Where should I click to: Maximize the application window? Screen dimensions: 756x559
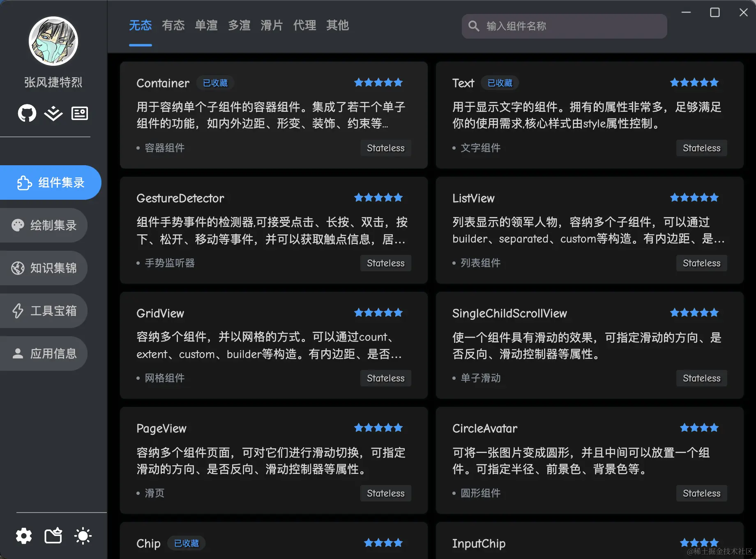(x=715, y=12)
